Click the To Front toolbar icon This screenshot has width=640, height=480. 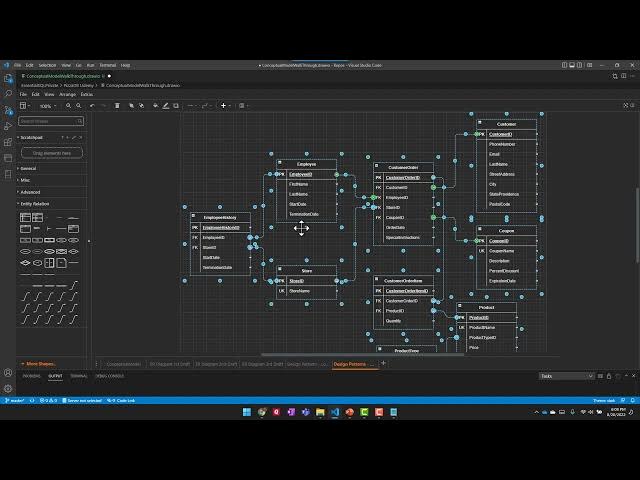131,106
